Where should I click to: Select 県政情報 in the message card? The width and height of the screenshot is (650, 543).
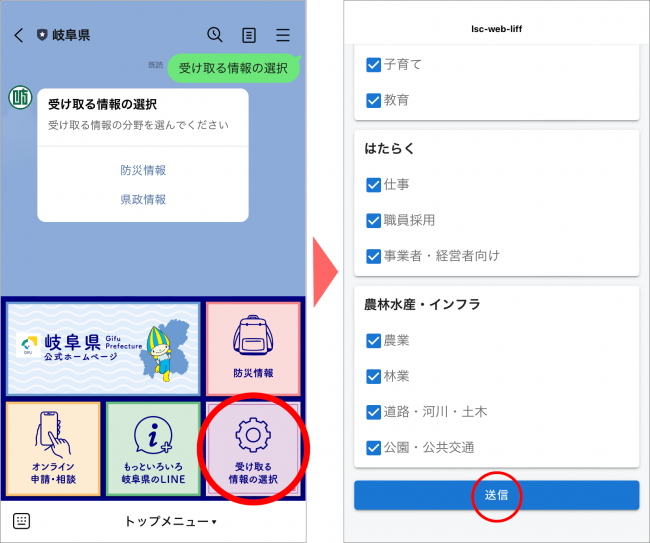pyautogui.click(x=143, y=200)
